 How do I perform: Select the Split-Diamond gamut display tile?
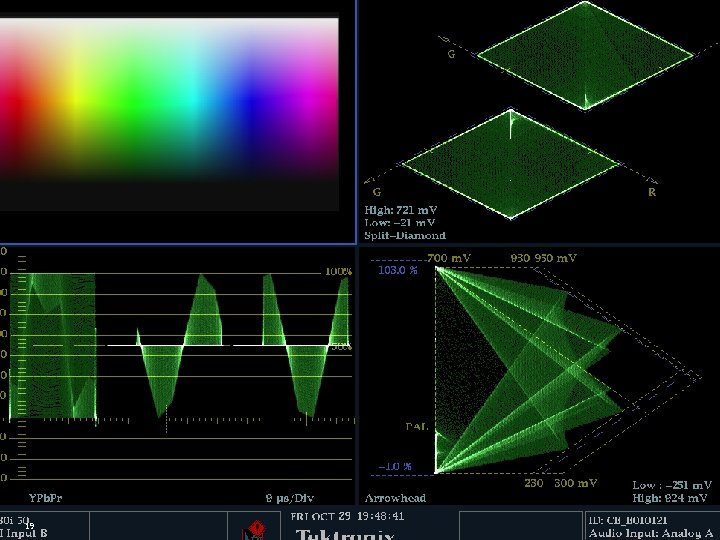[539, 121]
